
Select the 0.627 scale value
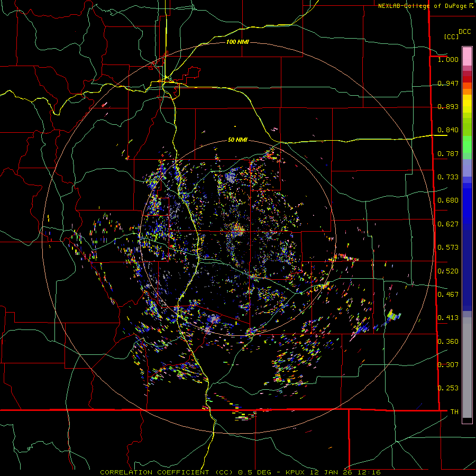(448, 224)
